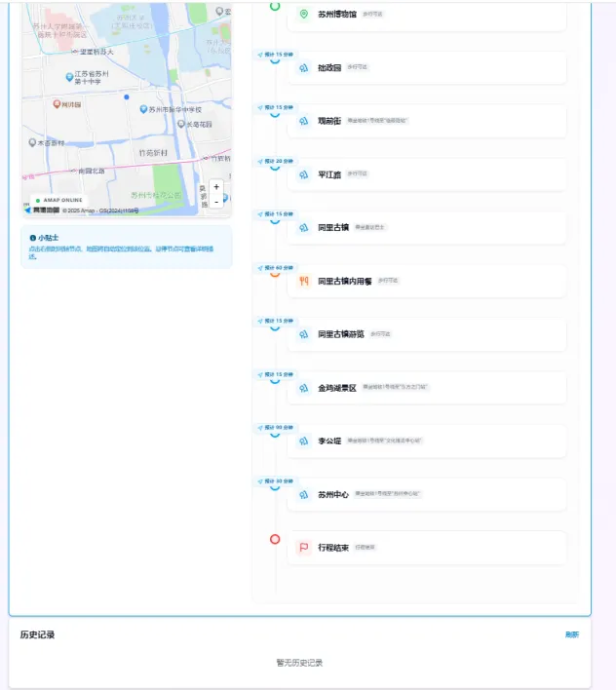616x690 pixels.
Task: Click the scenic spot icon beside 观前街
Action: (303, 121)
